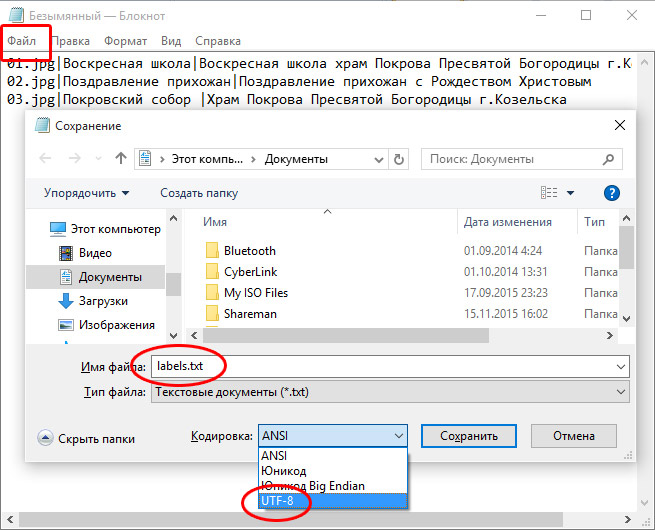The height and width of the screenshot is (530, 655).
Task: Select the CyberLink folder
Action: (x=250, y=272)
